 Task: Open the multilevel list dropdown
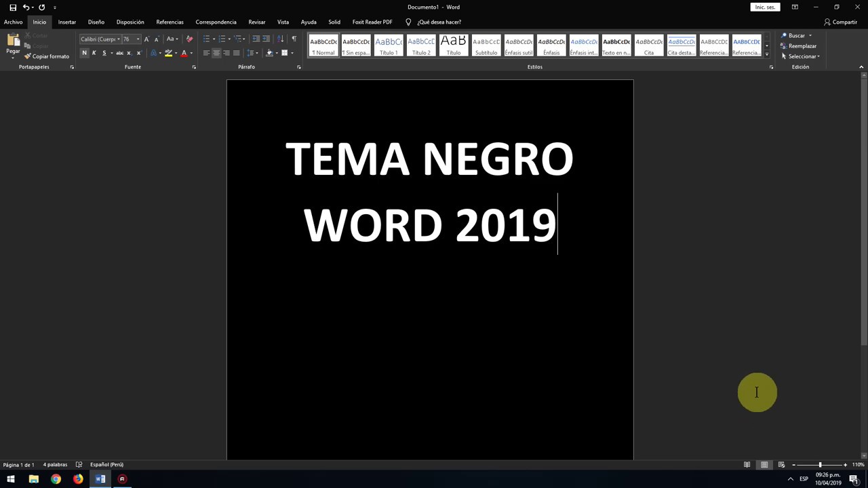pyautogui.click(x=245, y=39)
